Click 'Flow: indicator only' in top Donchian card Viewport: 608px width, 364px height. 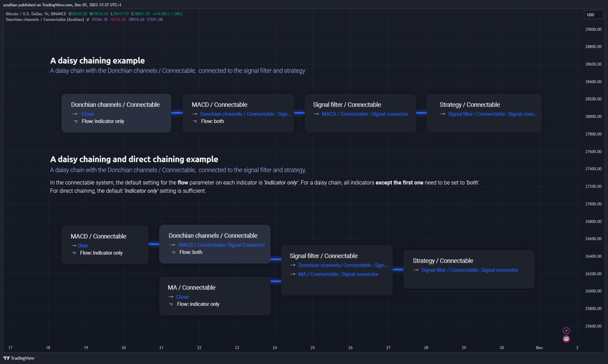[x=103, y=121]
